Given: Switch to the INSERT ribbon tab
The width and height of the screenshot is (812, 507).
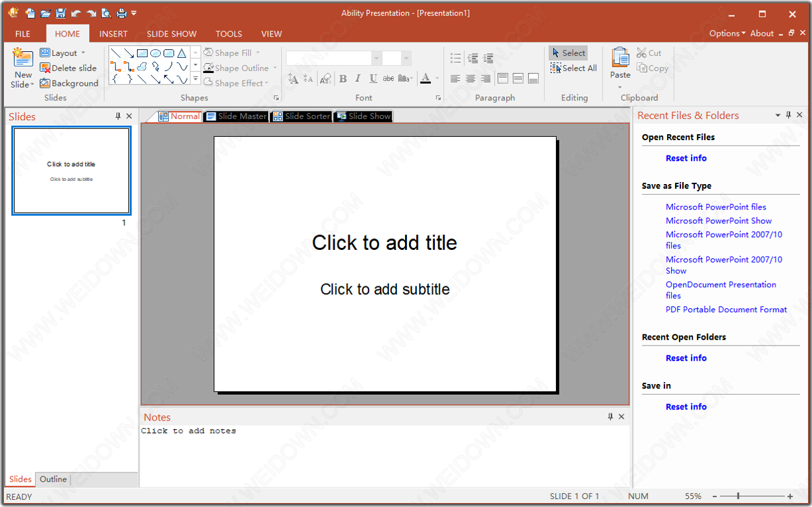Looking at the screenshot, I should [113, 34].
